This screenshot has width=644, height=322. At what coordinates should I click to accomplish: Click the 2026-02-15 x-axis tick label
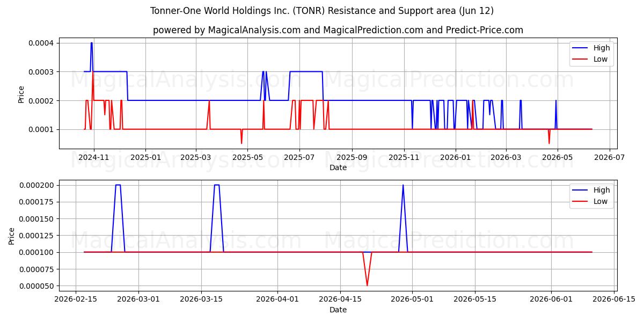(x=76, y=299)
